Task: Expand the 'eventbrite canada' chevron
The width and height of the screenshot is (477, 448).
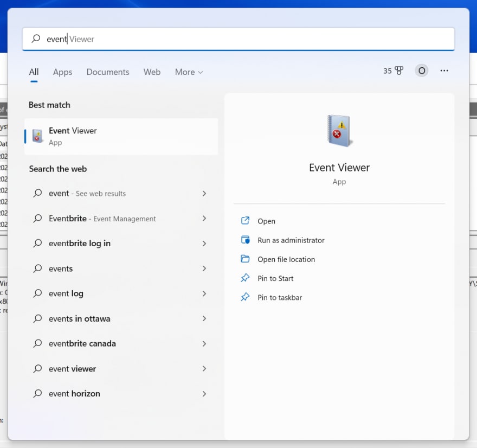Action: 204,344
